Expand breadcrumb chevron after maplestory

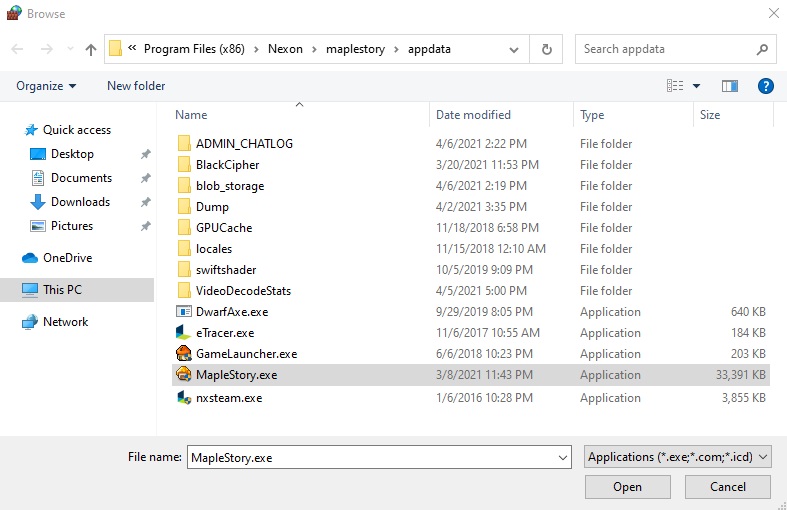pos(396,49)
